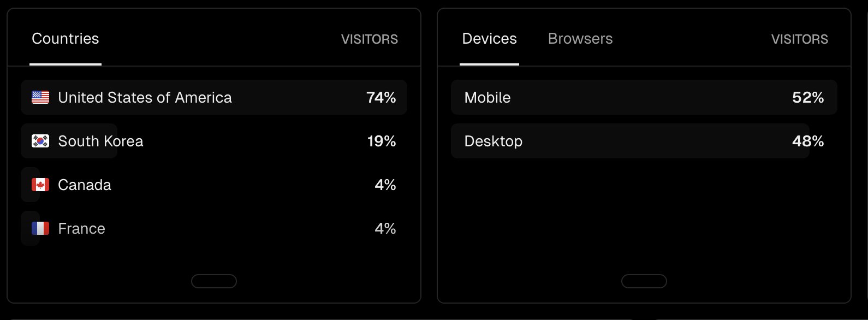The image size is (868, 320).
Task: Click the Canada flag icon
Action: point(40,185)
